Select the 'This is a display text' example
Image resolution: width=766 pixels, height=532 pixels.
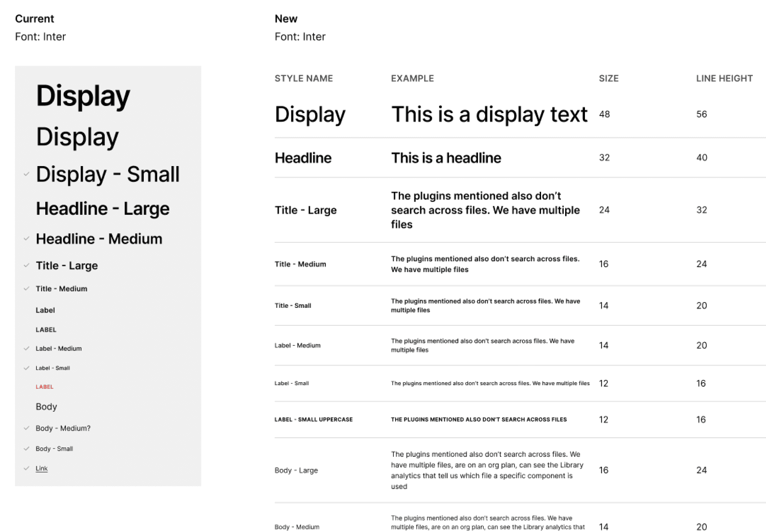(x=489, y=114)
